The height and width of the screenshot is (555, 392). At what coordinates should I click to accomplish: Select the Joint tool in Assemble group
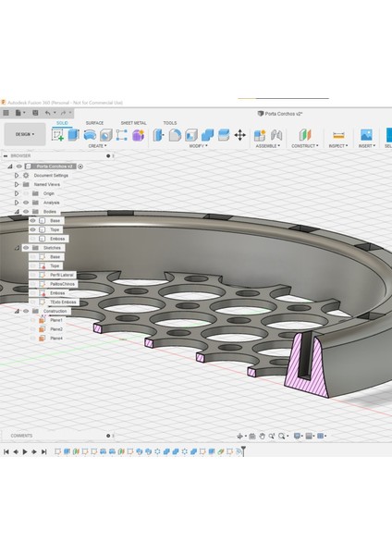(x=276, y=135)
